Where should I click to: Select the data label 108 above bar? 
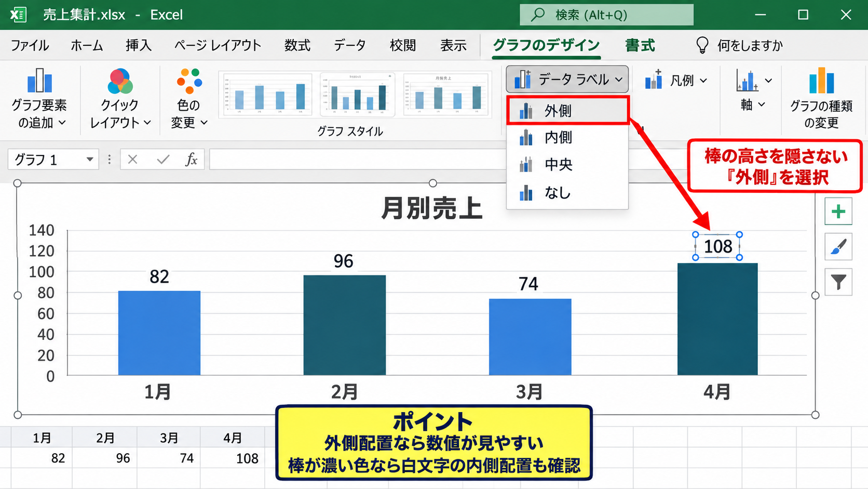(x=718, y=246)
